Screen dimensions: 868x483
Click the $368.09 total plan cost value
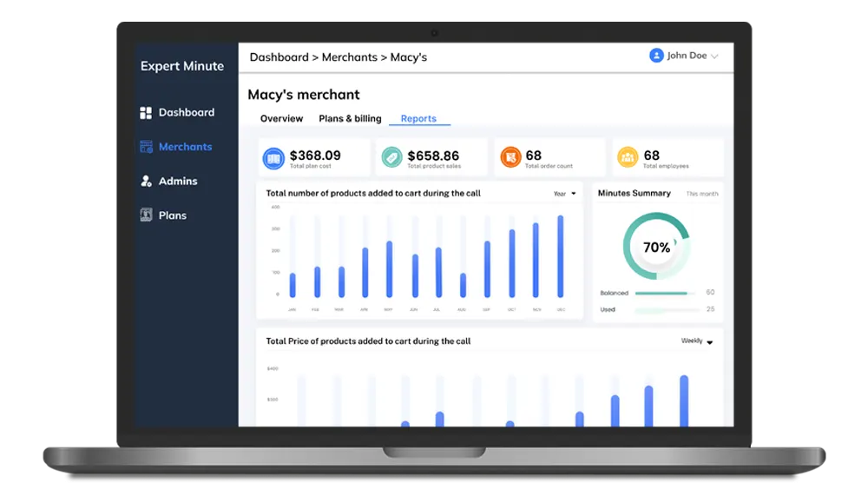315,155
